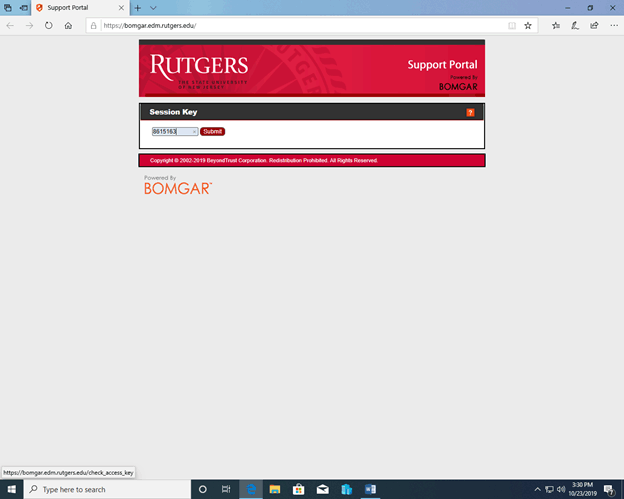
Task: Go back with the browser back arrow
Action: 10,25
